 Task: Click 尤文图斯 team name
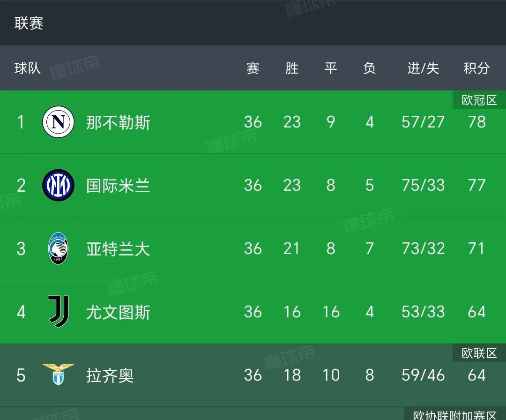click(x=118, y=312)
